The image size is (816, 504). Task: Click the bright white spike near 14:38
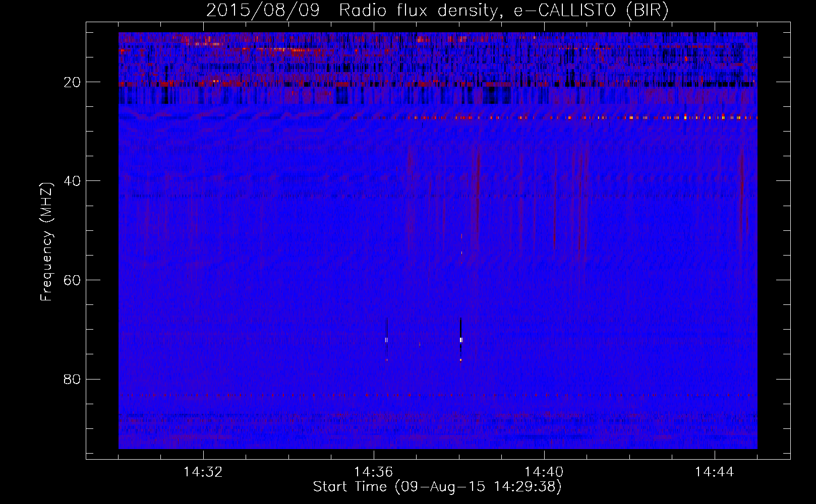click(461, 340)
